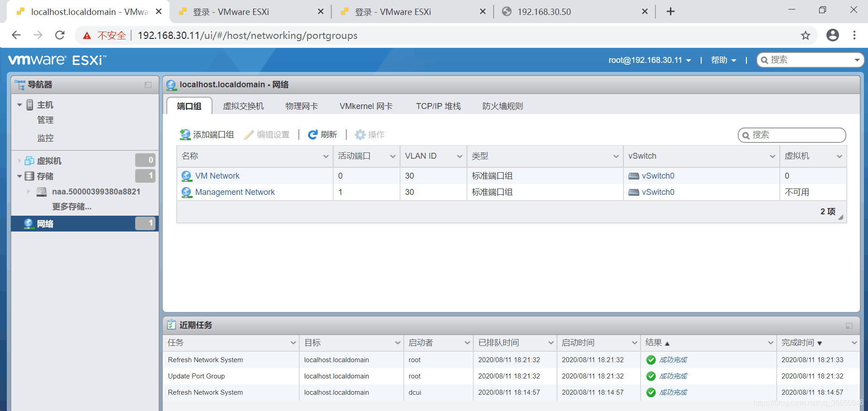Click the Not secure warning icon
The height and width of the screenshot is (411, 868).
[87, 35]
